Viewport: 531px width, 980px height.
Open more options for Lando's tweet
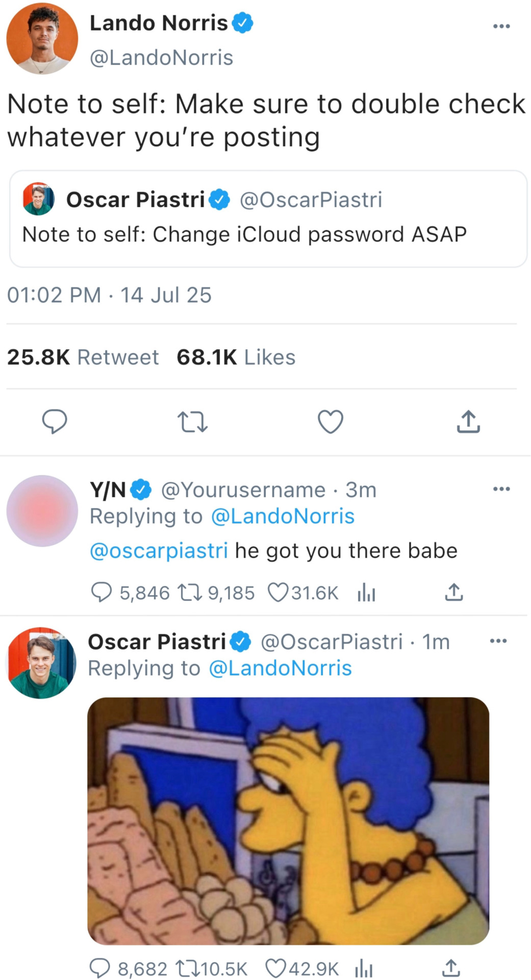tap(501, 26)
